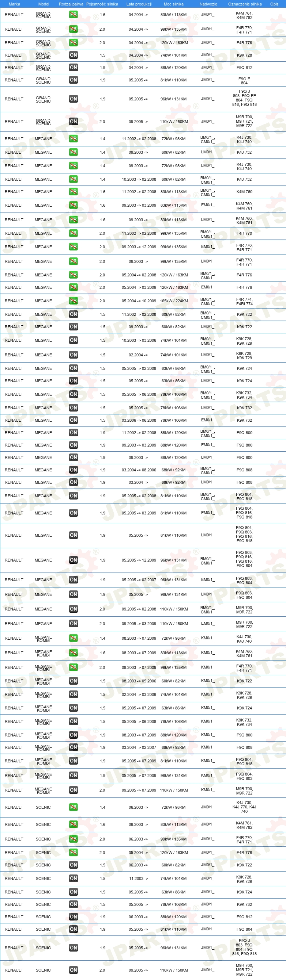
Task: Click the PB icon in Megane Kombi 72kW row
Action: (74, 638)
